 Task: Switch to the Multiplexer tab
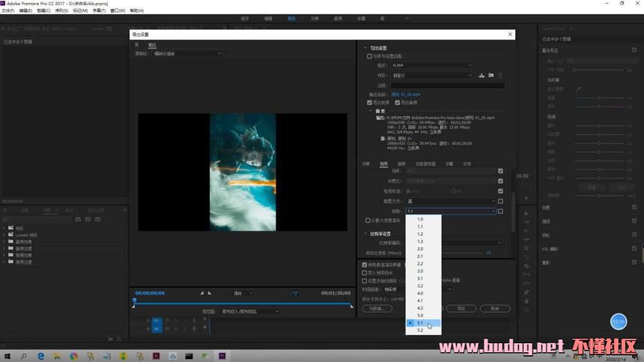tap(425, 164)
